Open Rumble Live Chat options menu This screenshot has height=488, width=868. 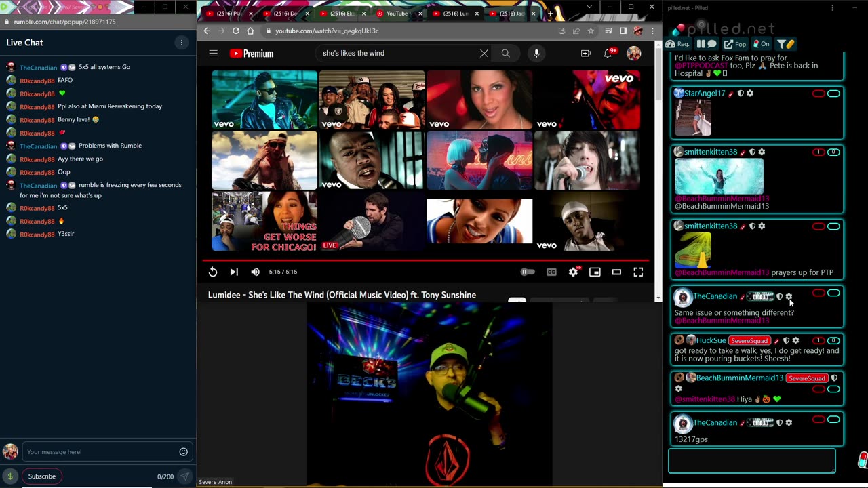181,43
